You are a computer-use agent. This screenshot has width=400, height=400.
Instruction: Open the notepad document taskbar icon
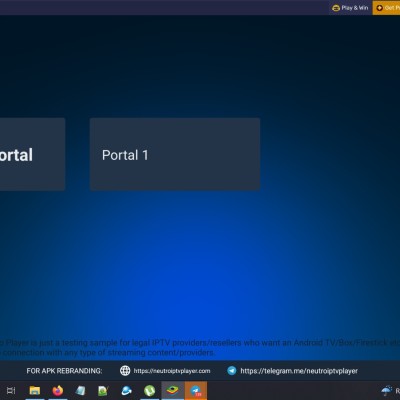80,390
